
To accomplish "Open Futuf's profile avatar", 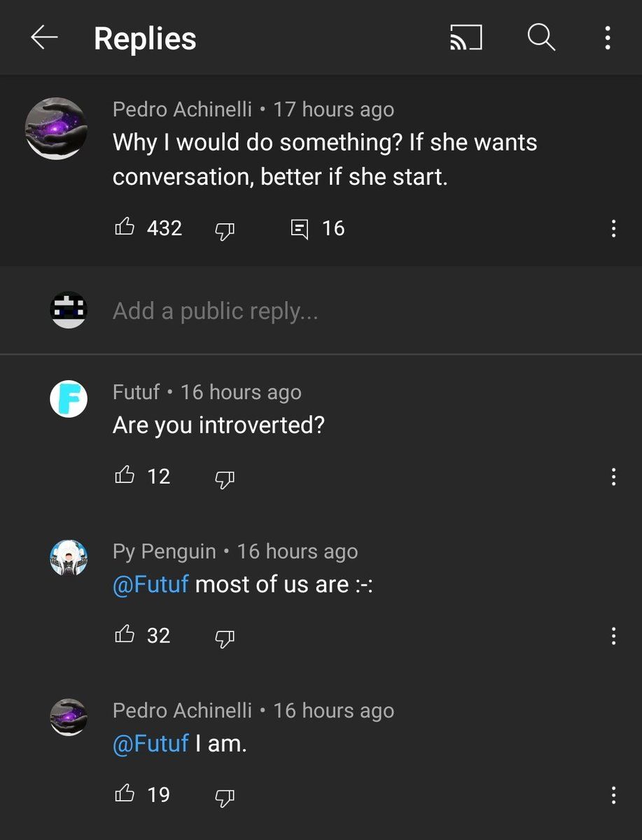I will click(x=69, y=400).
